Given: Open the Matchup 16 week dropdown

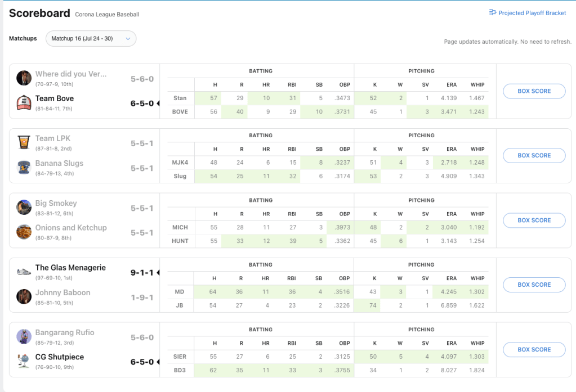Looking at the screenshot, I should [x=91, y=38].
